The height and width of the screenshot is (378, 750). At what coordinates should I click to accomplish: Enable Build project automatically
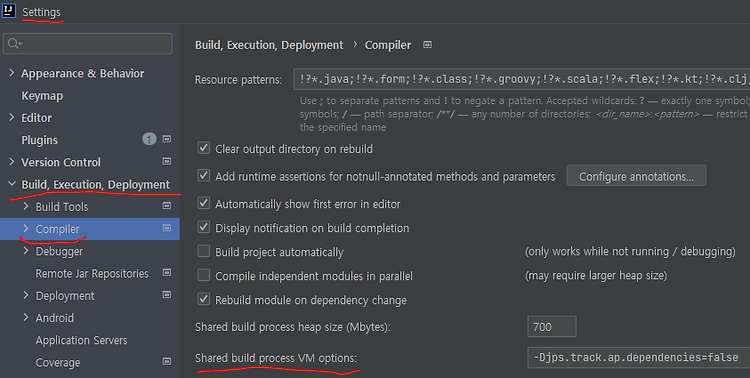point(204,251)
